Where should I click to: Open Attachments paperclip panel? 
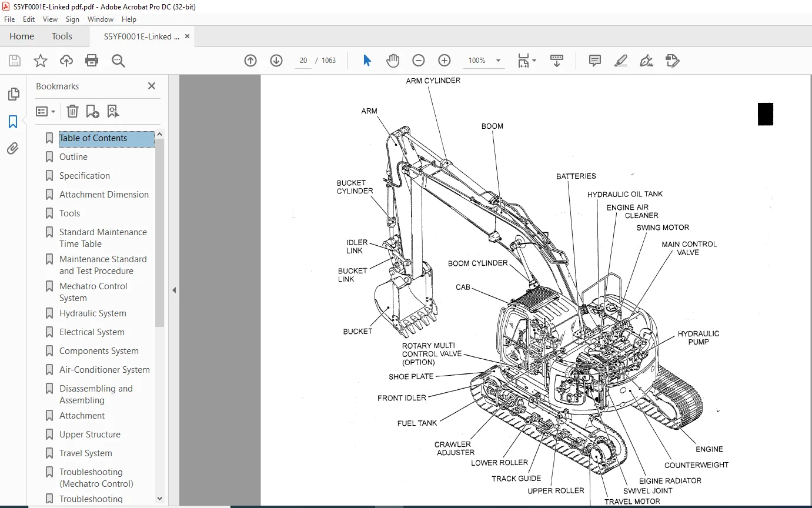tap(13, 149)
